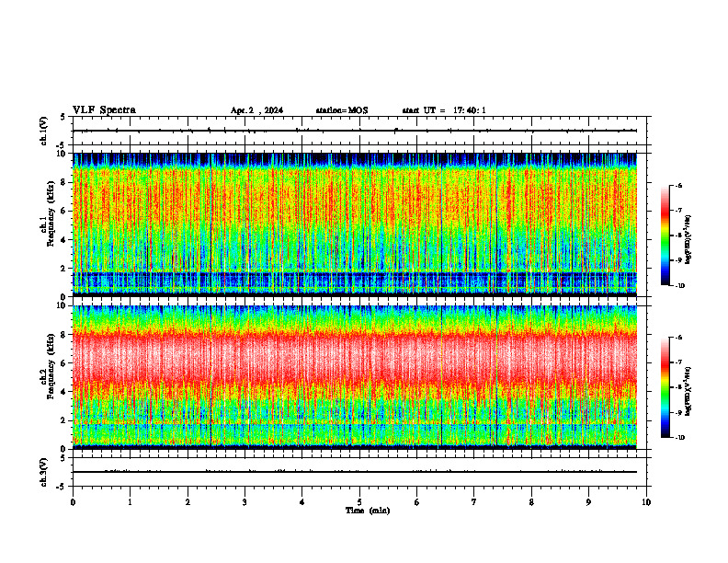Click the ch.2 "Frequency (kHz)" axis label
This screenshot has width=728, height=563.
pos(51,366)
